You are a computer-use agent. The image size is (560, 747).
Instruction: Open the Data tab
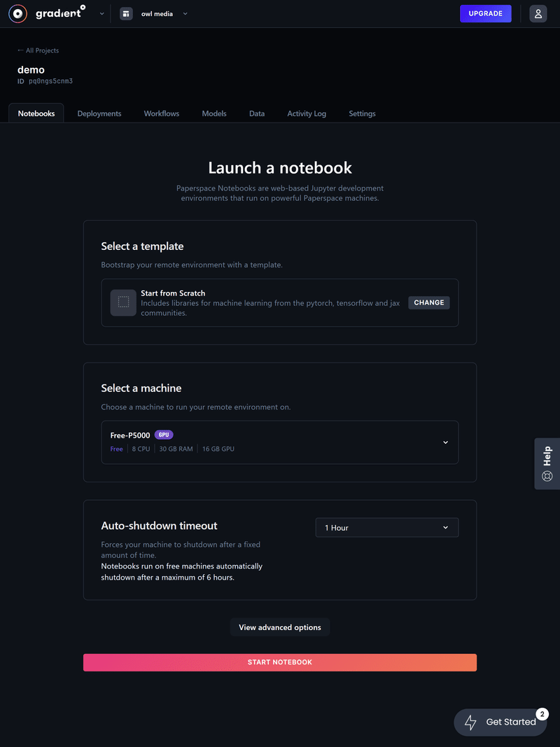(x=257, y=113)
